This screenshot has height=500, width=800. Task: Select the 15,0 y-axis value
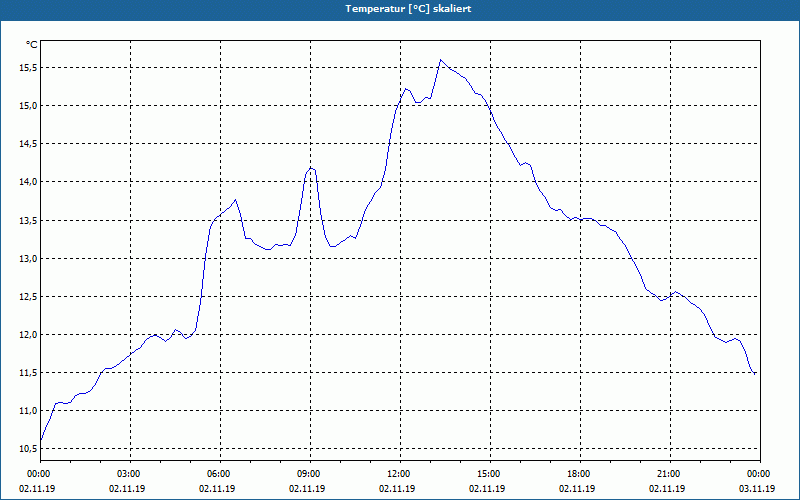[x=26, y=106]
